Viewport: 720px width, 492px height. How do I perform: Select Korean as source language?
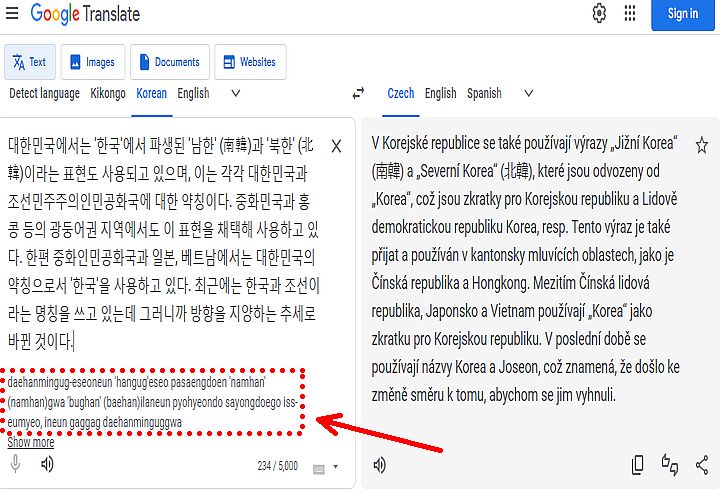[152, 93]
